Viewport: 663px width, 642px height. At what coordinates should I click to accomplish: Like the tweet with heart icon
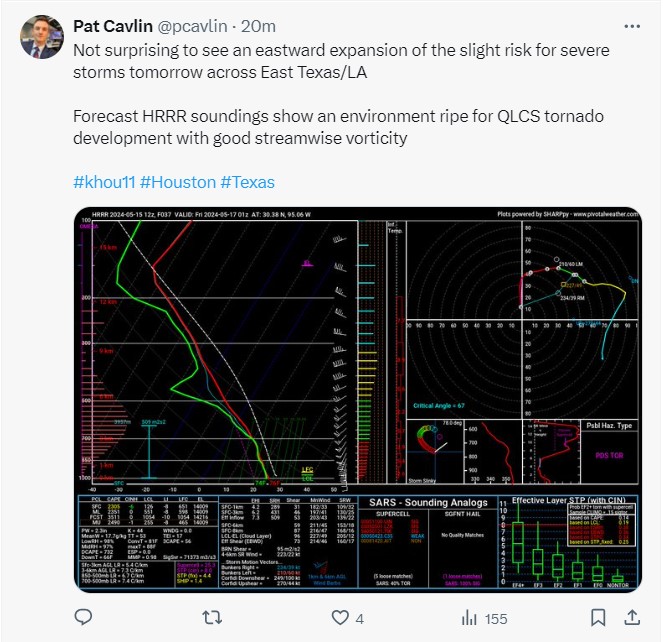pos(340,618)
